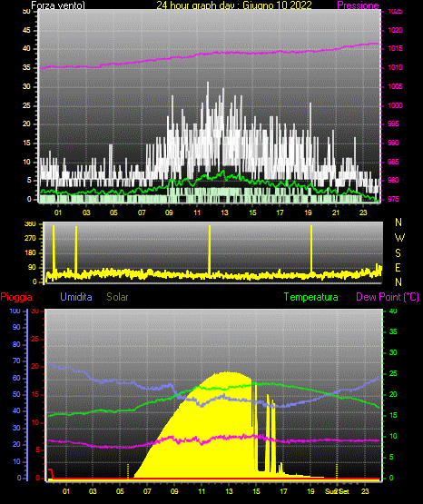Viewport: 423px width, 504px height.
Task: Click hour label 13 under wind graph
Action: [x=224, y=212]
